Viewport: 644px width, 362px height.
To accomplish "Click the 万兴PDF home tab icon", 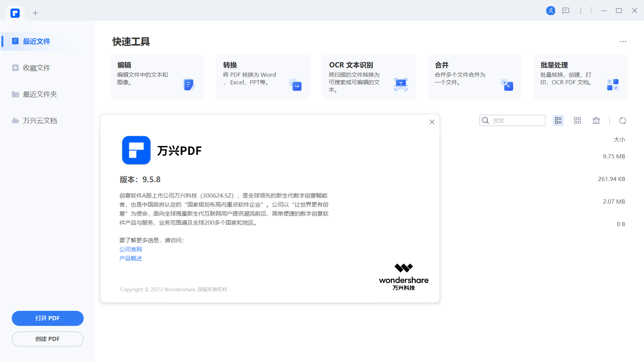I will tap(15, 13).
